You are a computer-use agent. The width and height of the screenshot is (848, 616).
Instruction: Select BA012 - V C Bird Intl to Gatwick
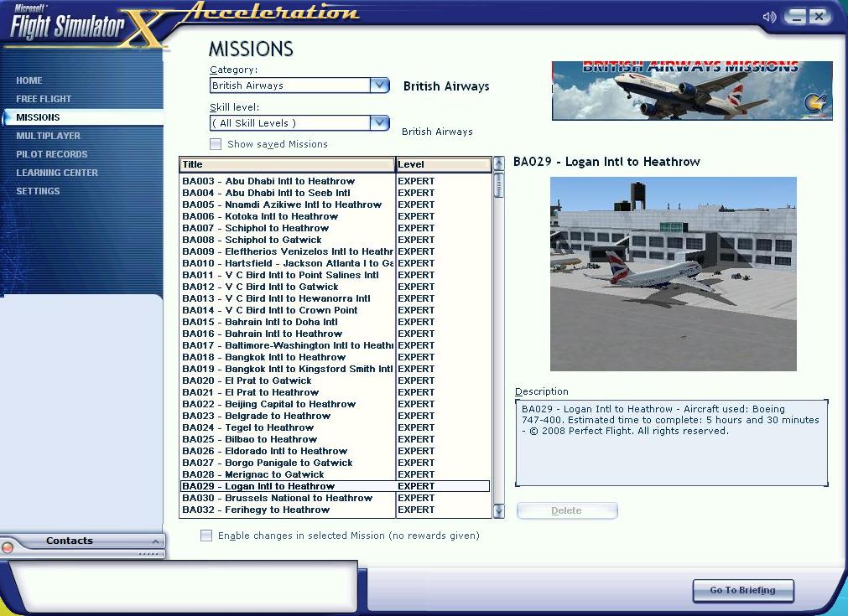point(336,287)
